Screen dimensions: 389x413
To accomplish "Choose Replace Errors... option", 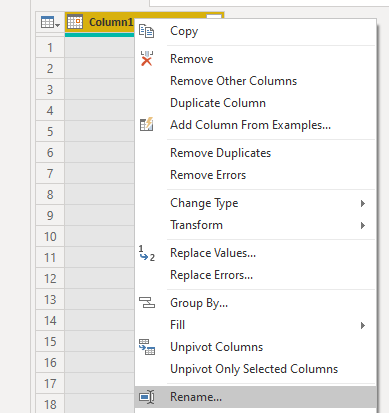I will click(211, 275).
